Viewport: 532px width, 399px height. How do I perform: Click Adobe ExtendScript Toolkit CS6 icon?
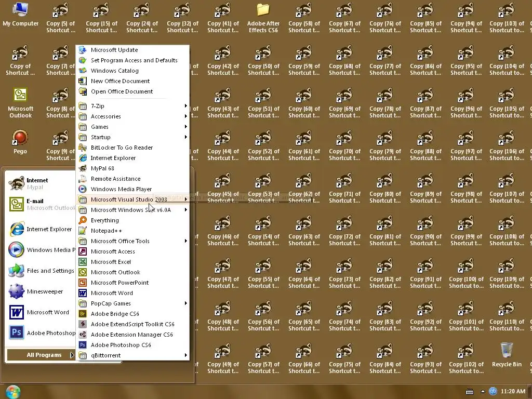pyautogui.click(x=83, y=324)
